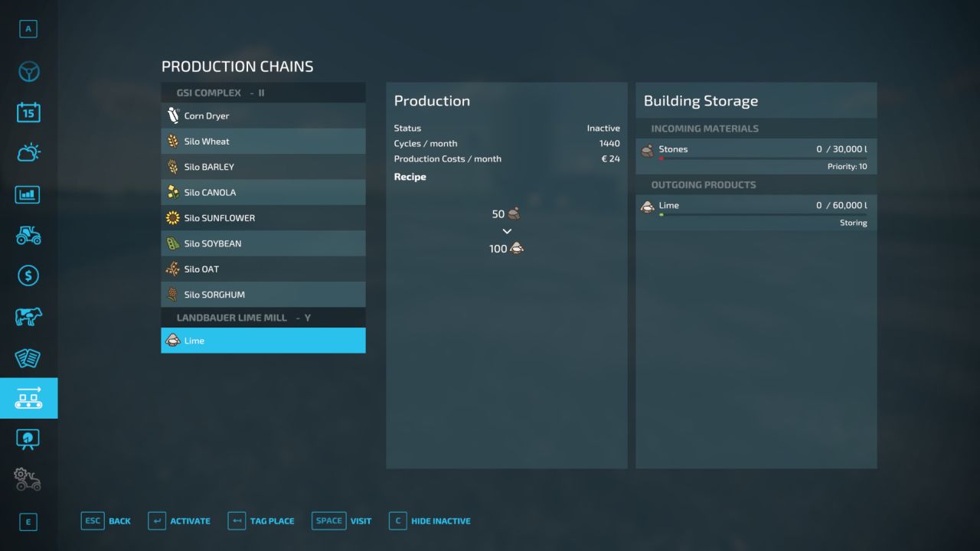Click the Lime icon in outgoing products
This screenshot has width=980, height=551.
pos(648,206)
